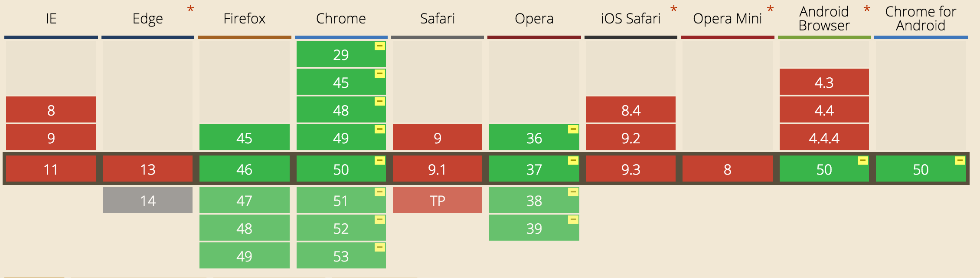Select the Firefox column header
Image resolution: width=980 pixels, height=278 pixels.
point(244,19)
